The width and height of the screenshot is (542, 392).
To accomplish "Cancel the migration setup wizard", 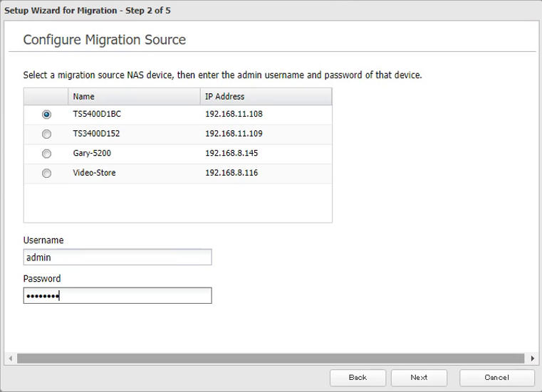I will click(496, 378).
